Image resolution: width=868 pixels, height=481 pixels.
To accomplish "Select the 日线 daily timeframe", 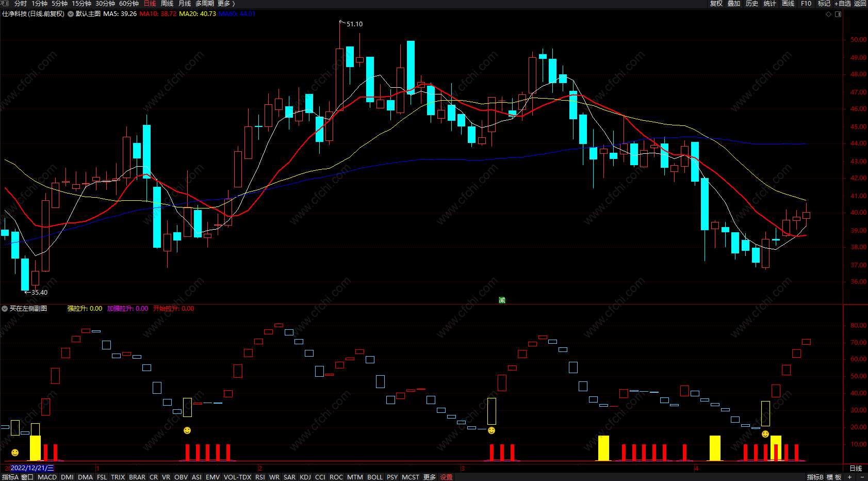I will (150, 4).
